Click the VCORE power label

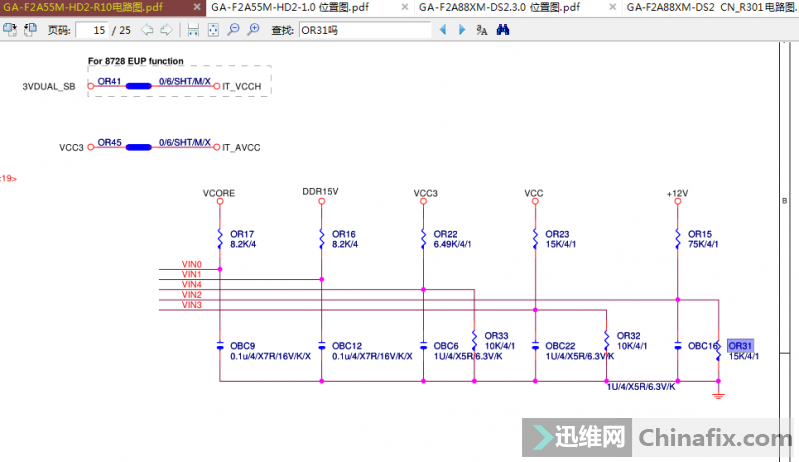(219, 194)
